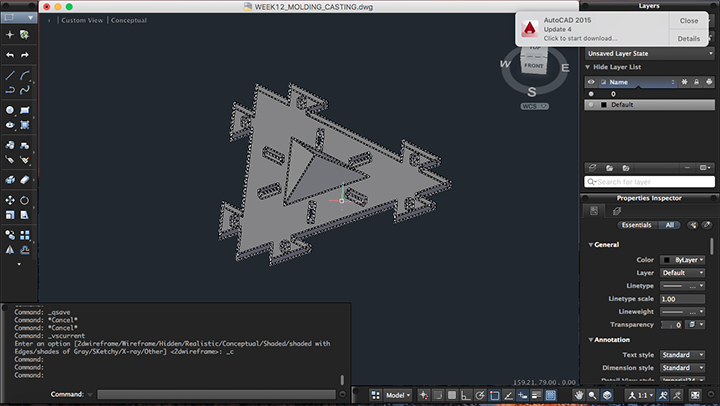Switch to the All properties tab

(669, 225)
